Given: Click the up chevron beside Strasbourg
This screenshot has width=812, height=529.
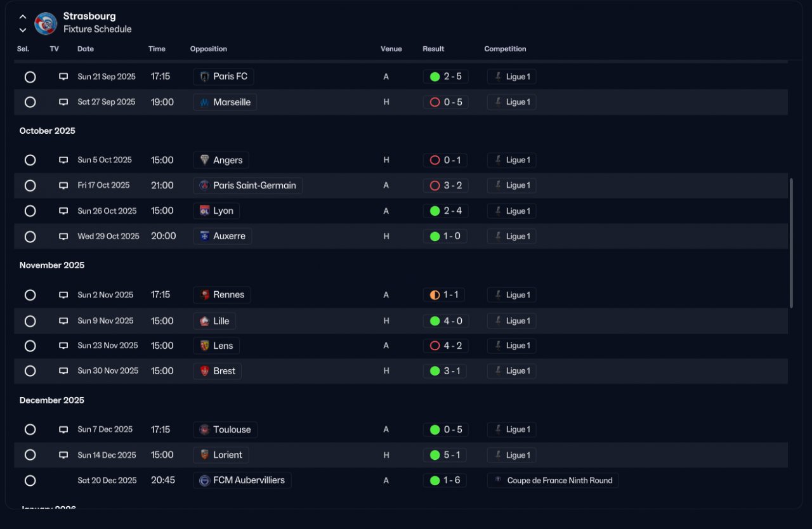Looking at the screenshot, I should pos(23,17).
